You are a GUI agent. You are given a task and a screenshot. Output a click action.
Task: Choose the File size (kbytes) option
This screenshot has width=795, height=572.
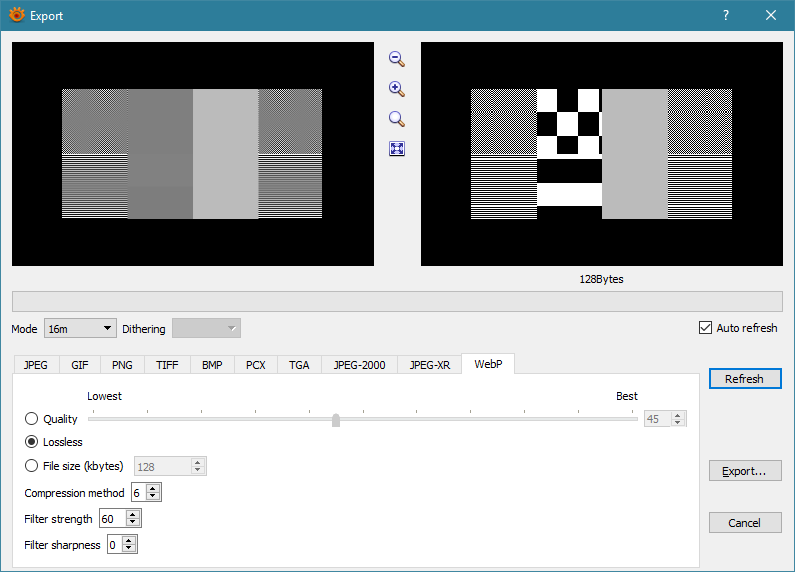click(x=32, y=466)
